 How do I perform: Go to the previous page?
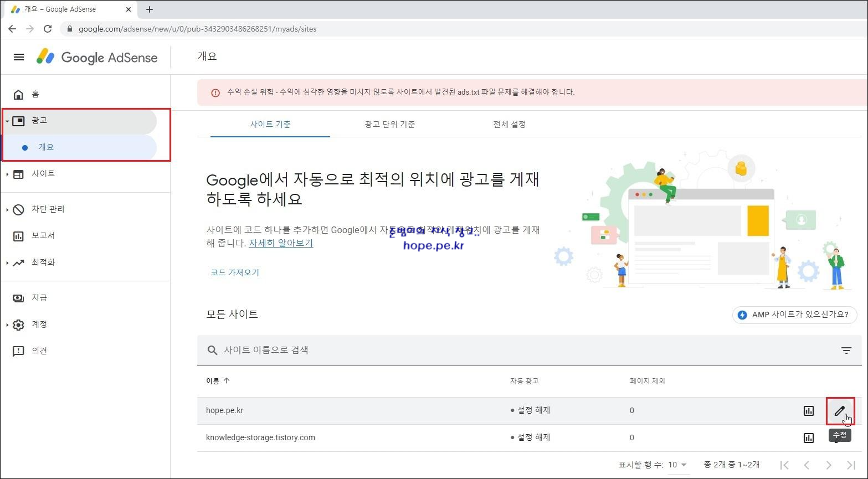click(x=807, y=465)
